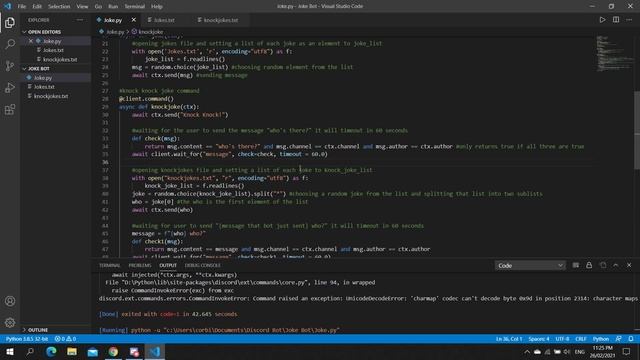Screen dimensions: 640x360
Task: Go to line via Ln 36, Col 1
Action: 509,339
